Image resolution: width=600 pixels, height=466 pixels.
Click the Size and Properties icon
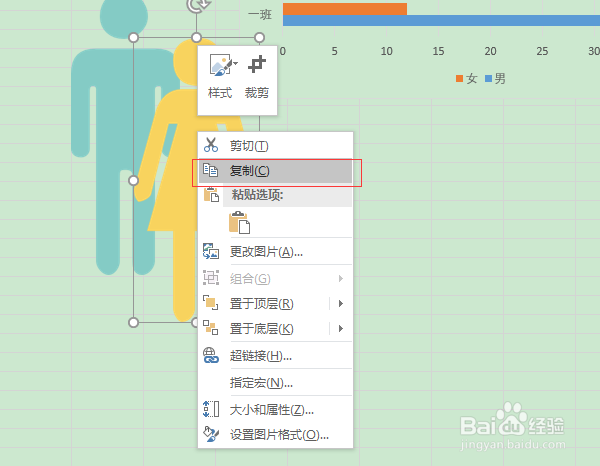click(x=211, y=409)
